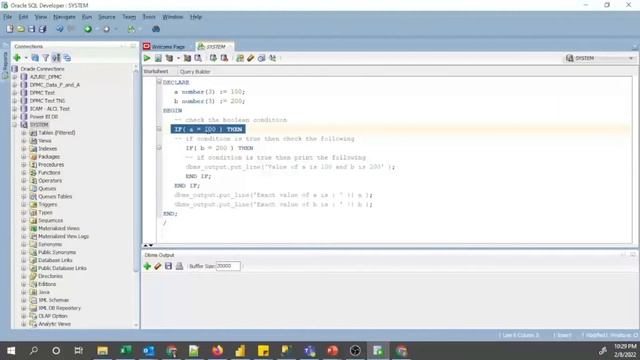Add new connection with green plus icon

pos(17,58)
